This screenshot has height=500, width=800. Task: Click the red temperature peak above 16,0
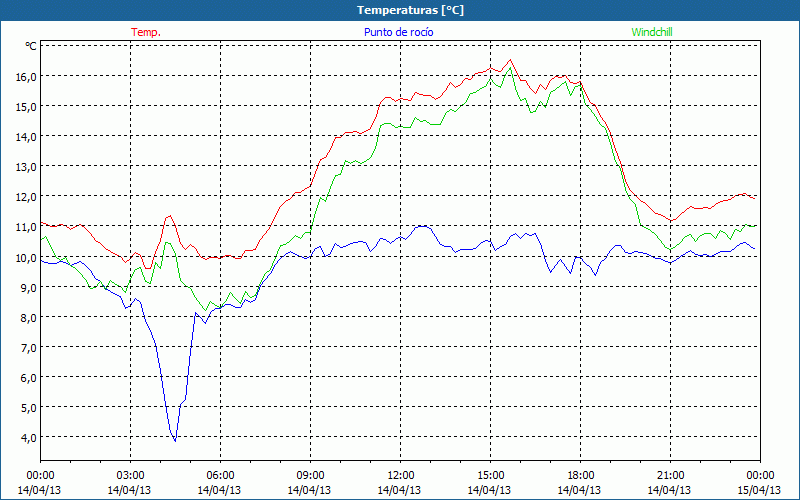click(x=510, y=60)
